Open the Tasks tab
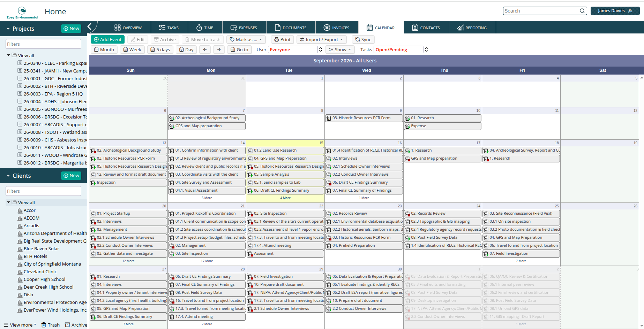This screenshot has height=329, width=644. pyautogui.click(x=169, y=28)
